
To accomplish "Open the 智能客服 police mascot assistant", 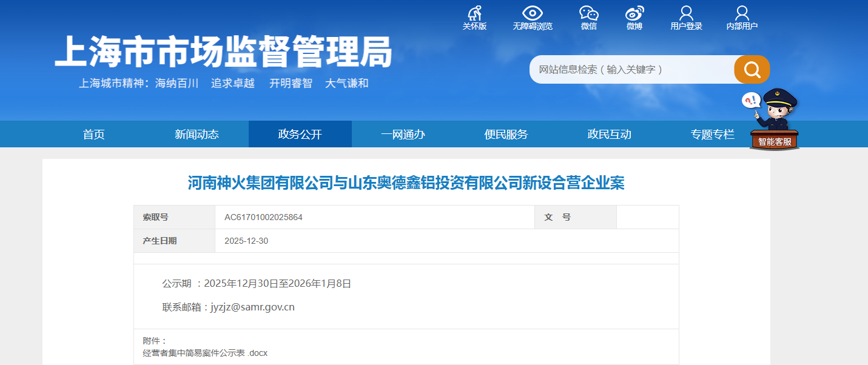I will click(x=774, y=120).
